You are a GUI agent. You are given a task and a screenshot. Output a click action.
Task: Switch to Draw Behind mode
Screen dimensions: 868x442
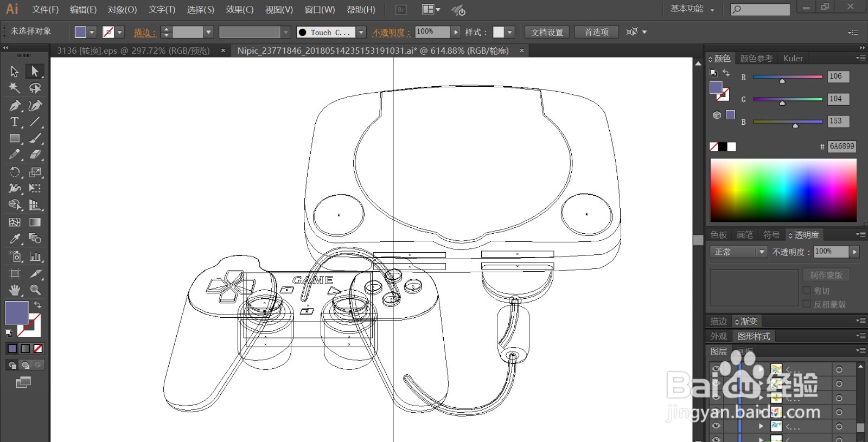coord(25,365)
